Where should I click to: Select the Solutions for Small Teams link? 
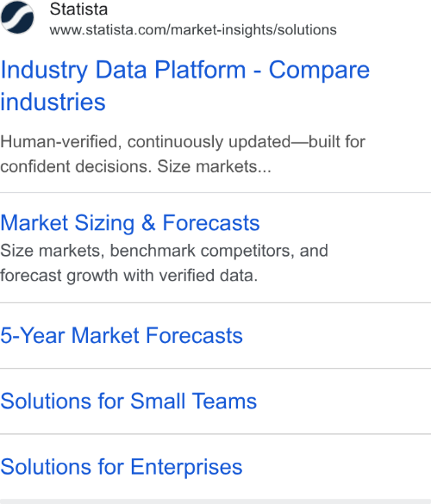click(128, 401)
